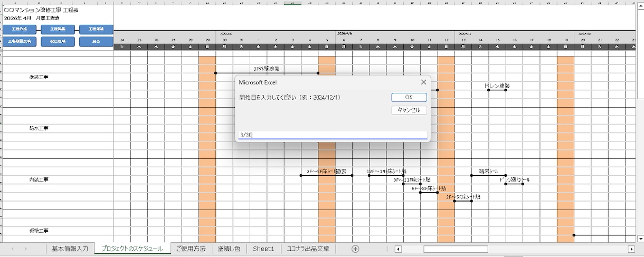Click the sheet tab scroll-left arrow

pyautogui.click(x=13, y=249)
